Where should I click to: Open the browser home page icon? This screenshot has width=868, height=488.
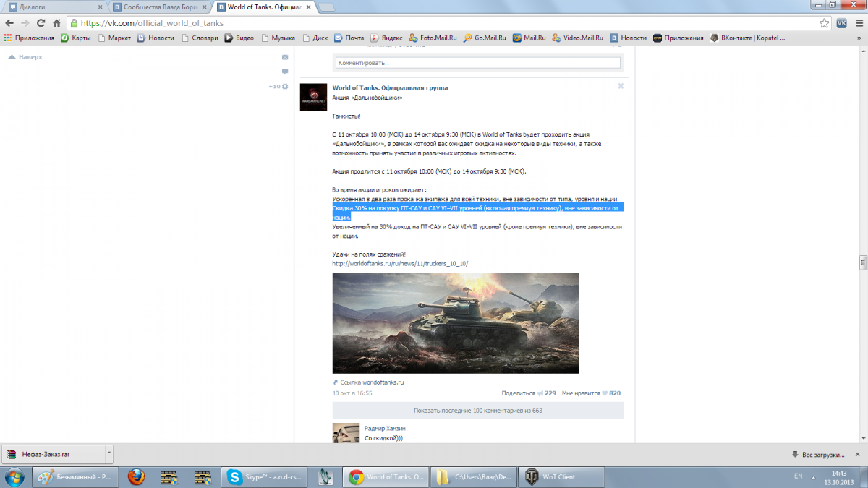pos(56,23)
